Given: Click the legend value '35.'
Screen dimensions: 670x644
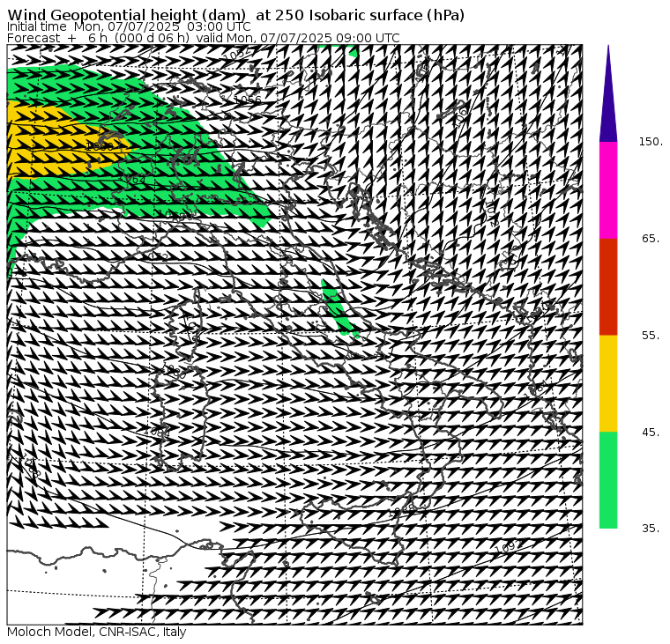Looking at the screenshot, I should point(651,529).
